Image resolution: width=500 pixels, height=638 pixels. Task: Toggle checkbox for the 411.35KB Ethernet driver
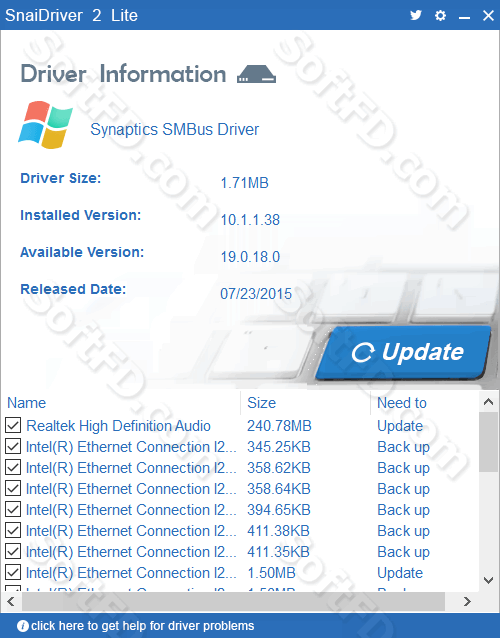tap(13, 552)
